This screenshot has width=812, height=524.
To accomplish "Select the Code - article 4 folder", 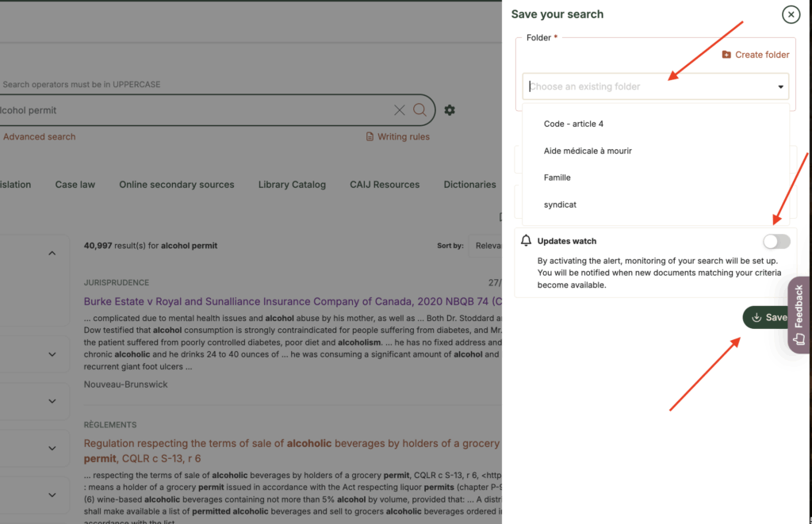I will [x=573, y=124].
